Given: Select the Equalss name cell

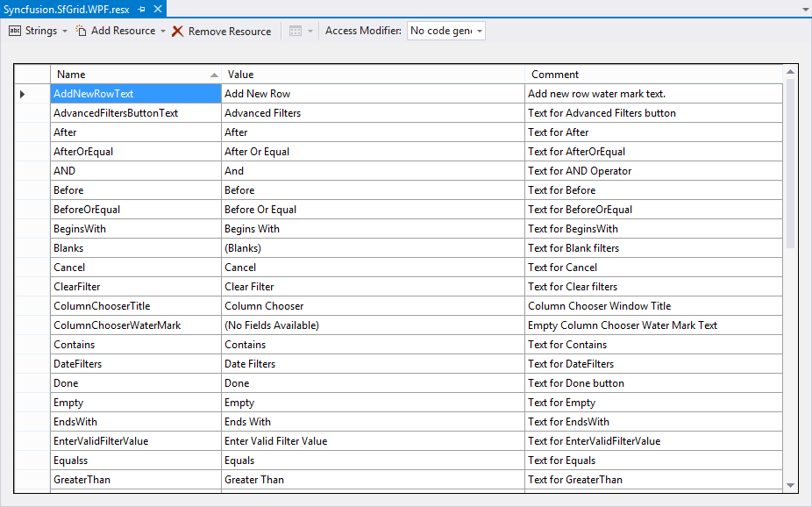Looking at the screenshot, I should tap(136, 461).
